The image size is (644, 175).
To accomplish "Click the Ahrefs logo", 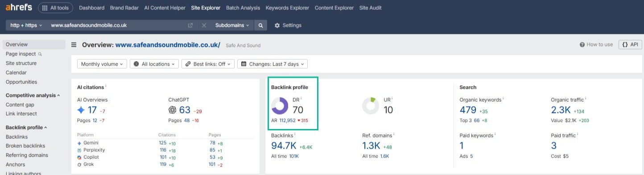I will click(x=19, y=8).
